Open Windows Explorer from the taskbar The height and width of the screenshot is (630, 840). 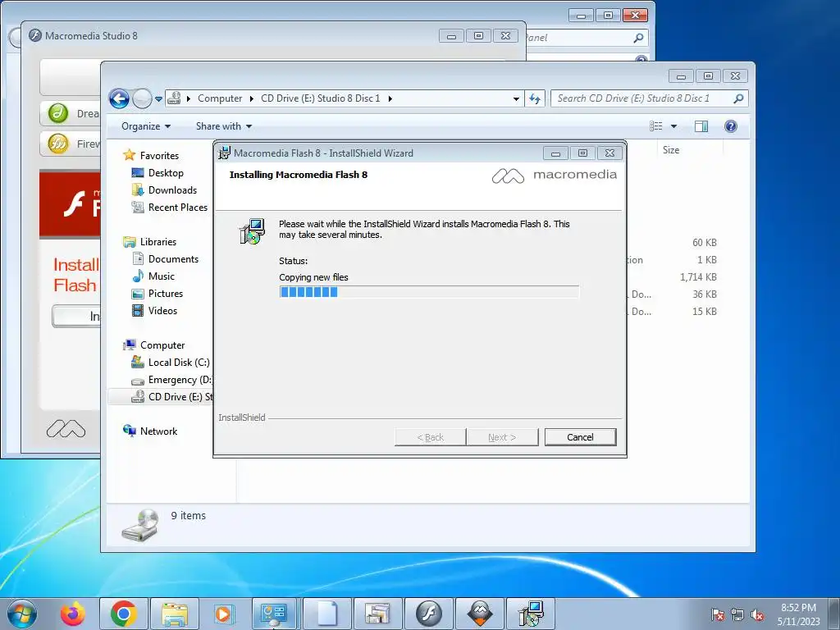[175, 614]
